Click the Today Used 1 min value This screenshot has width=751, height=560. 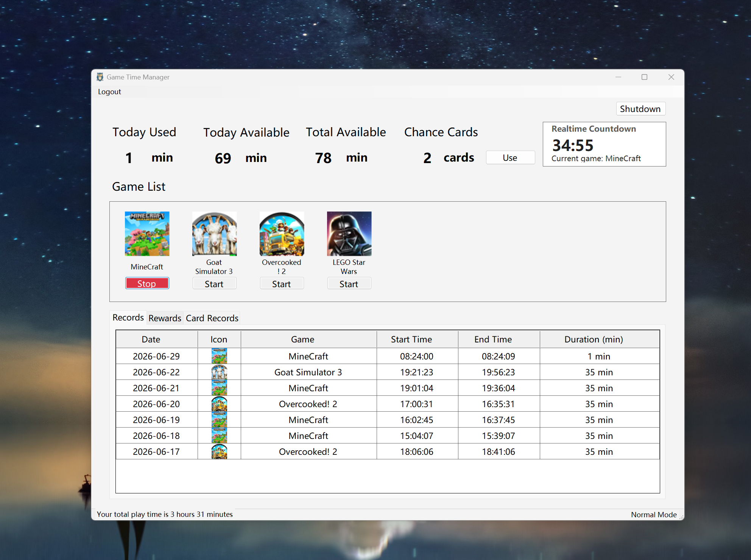click(x=129, y=158)
